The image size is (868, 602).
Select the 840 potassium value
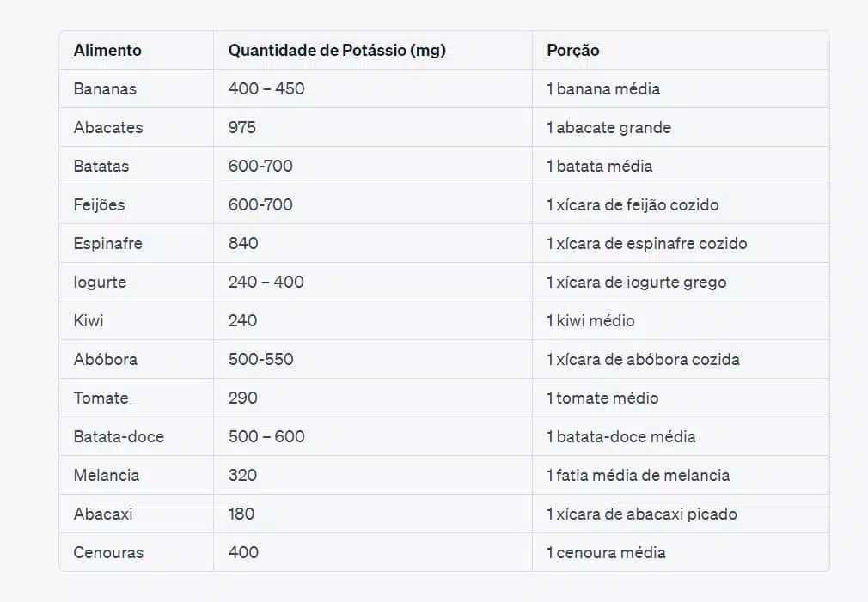243,243
